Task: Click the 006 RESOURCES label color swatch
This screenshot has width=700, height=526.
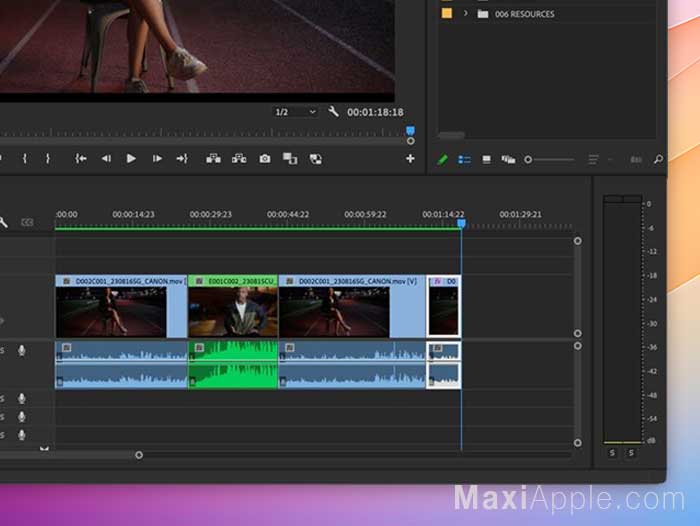Action: tap(446, 13)
